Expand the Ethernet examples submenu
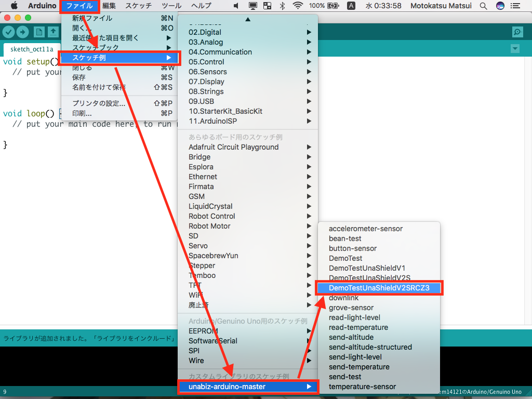 click(248, 177)
